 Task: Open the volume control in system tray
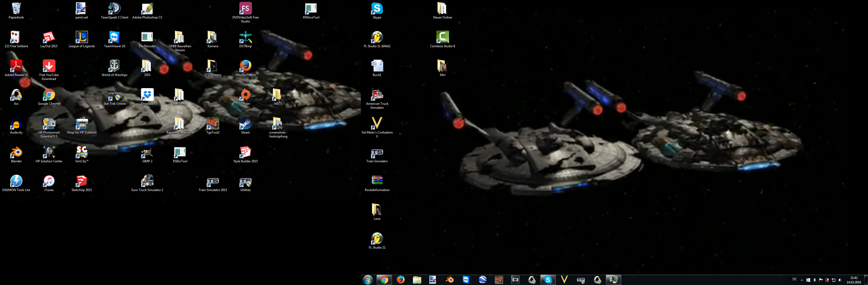840,280
